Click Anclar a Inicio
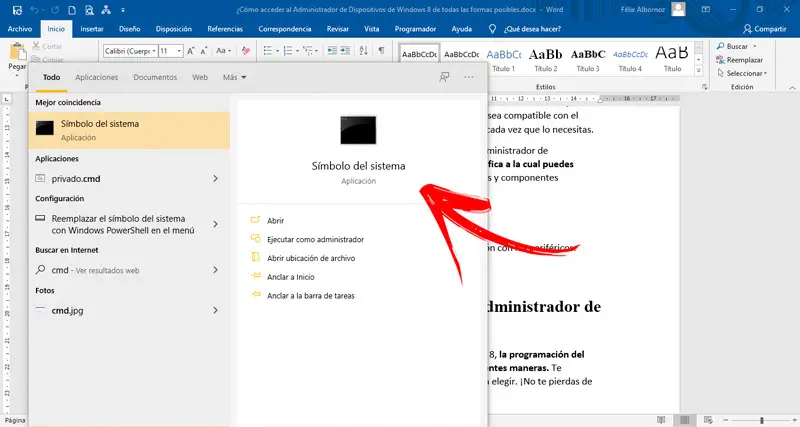 pos(282,277)
